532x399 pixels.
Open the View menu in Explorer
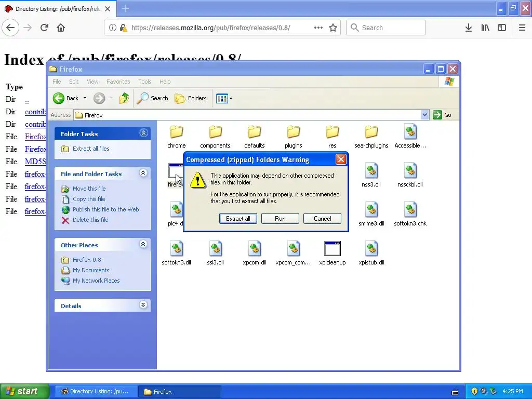point(92,82)
